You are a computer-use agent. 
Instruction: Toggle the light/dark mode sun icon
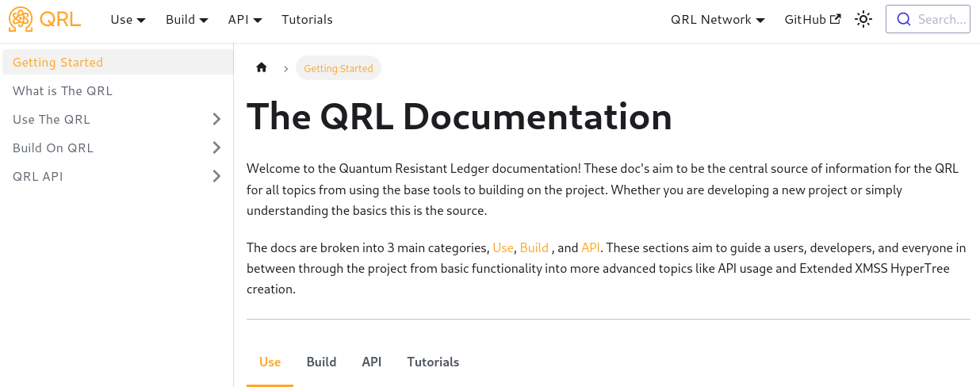[863, 20]
